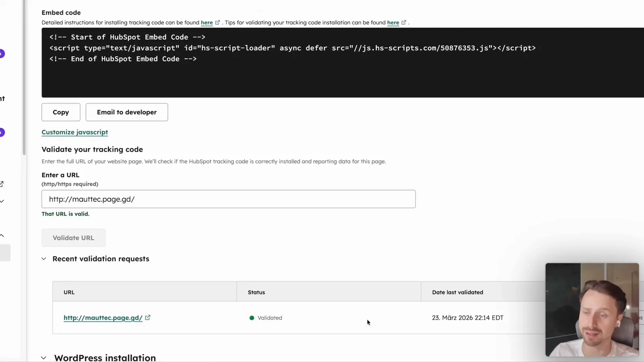Click external link icon beside mauttec.page.gd URL
This screenshot has width=644, height=362.
(x=148, y=317)
